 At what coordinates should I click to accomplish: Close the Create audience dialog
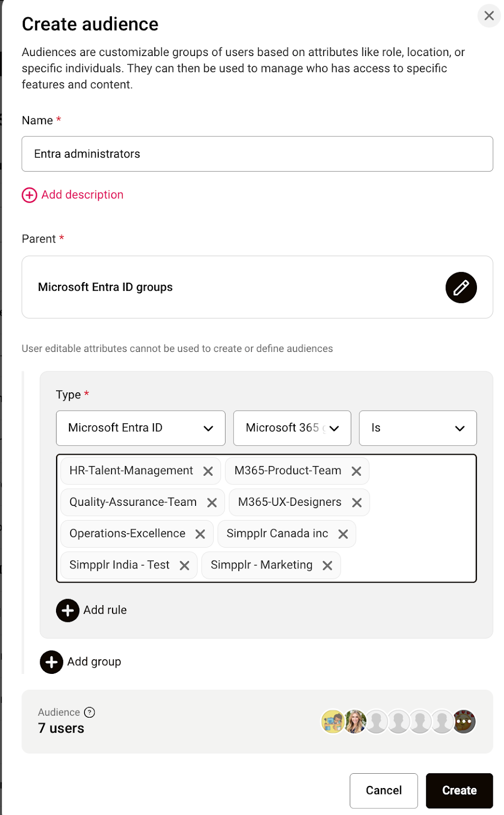489,16
